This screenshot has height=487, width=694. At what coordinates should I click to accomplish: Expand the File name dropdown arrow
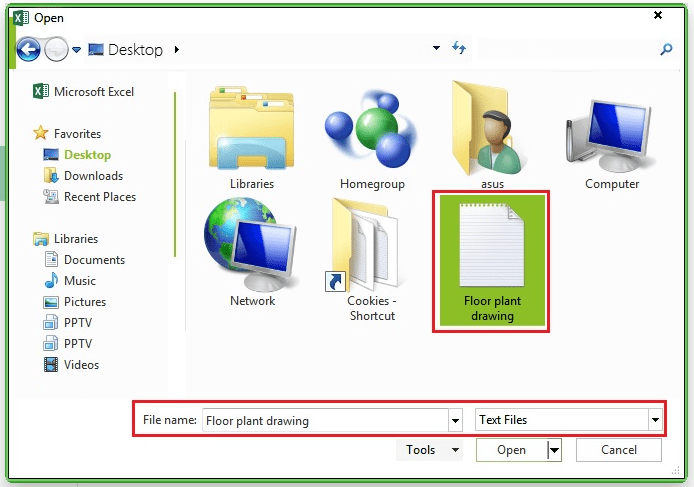point(456,421)
